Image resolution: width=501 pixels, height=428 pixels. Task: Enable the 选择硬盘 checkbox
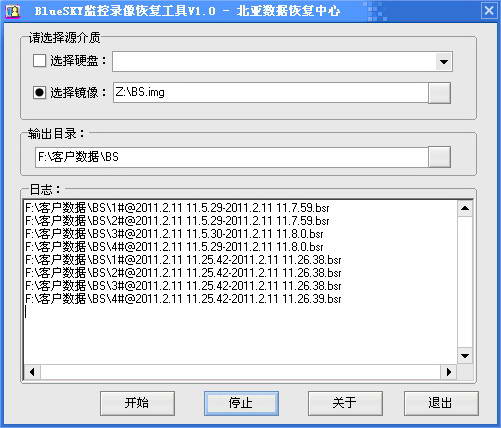coord(39,61)
